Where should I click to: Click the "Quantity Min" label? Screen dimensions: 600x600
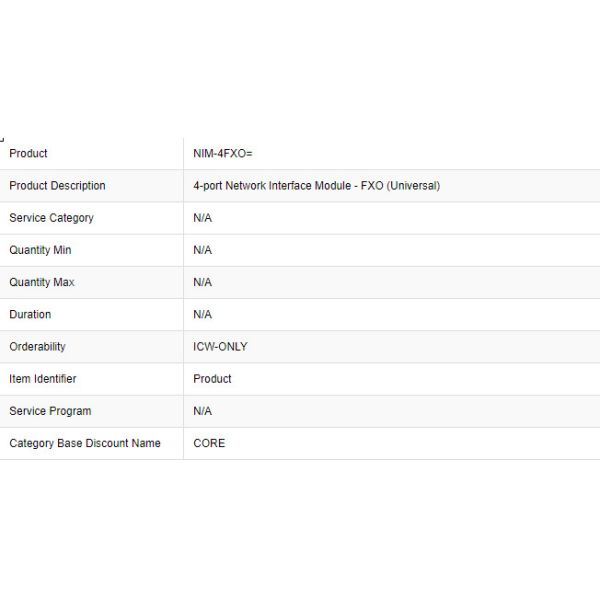(x=40, y=250)
